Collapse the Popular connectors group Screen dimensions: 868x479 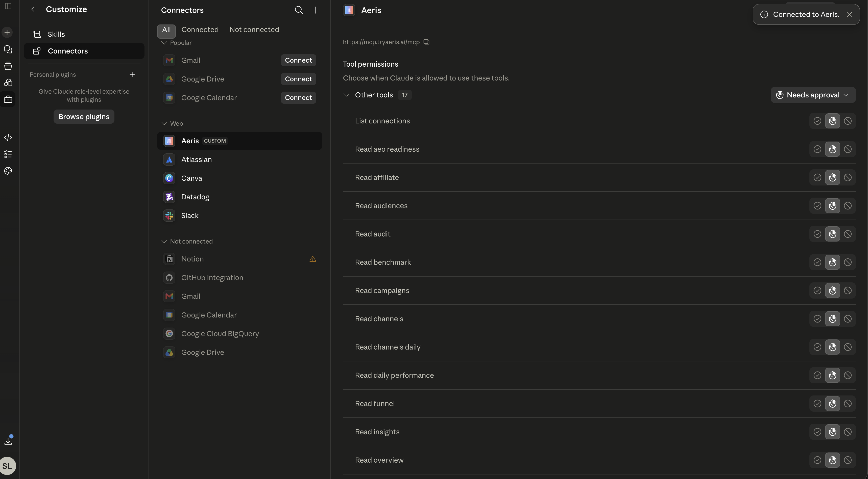[164, 43]
